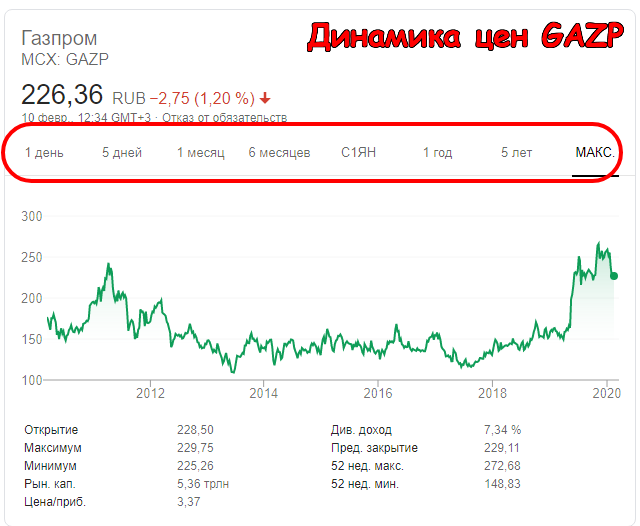Click the previous close '229,11'
This screenshot has width=640, height=526.
[x=502, y=448]
